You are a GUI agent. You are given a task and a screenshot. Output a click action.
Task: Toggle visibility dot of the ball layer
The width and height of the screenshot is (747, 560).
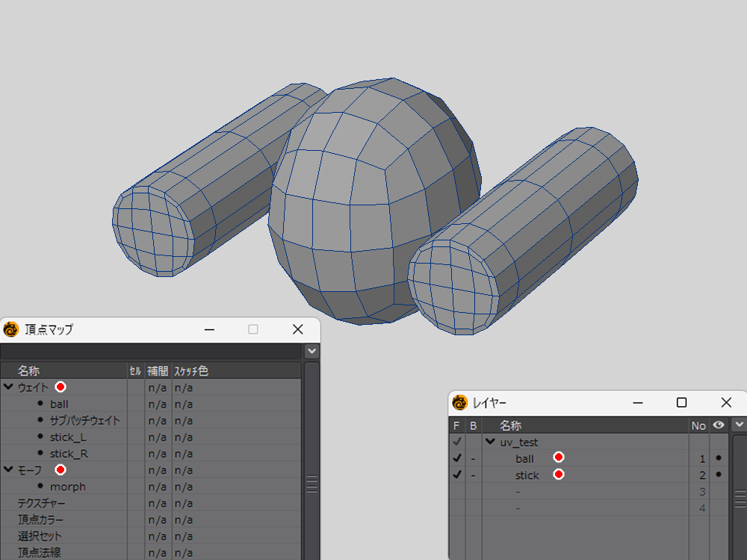pos(719,458)
